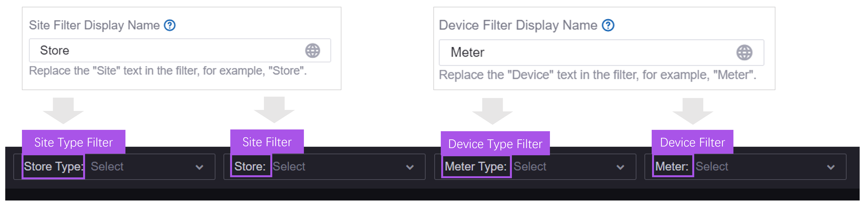
Task: Expand the Meter dropdown chevron
Action: point(831,167)
